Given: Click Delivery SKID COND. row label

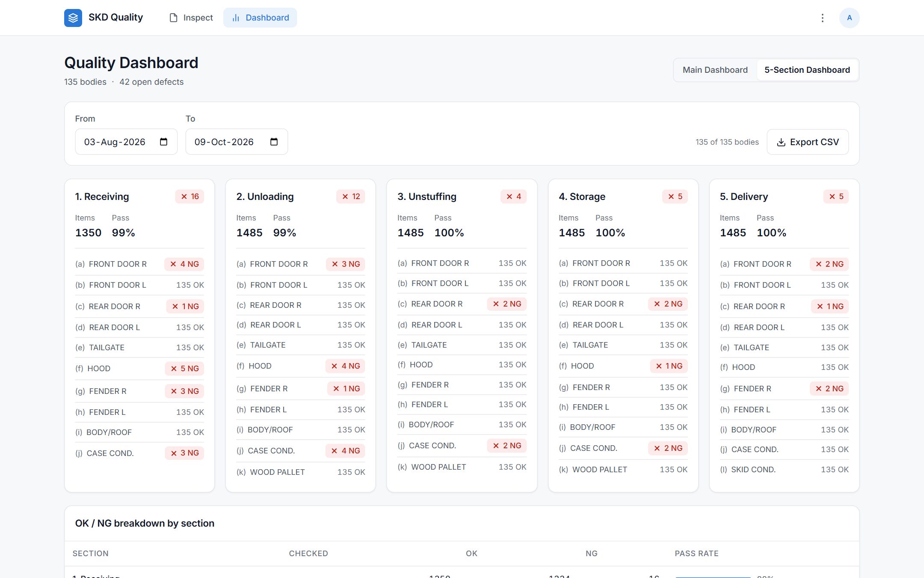Looking at the screenshot, I should (x=753, y=470).
